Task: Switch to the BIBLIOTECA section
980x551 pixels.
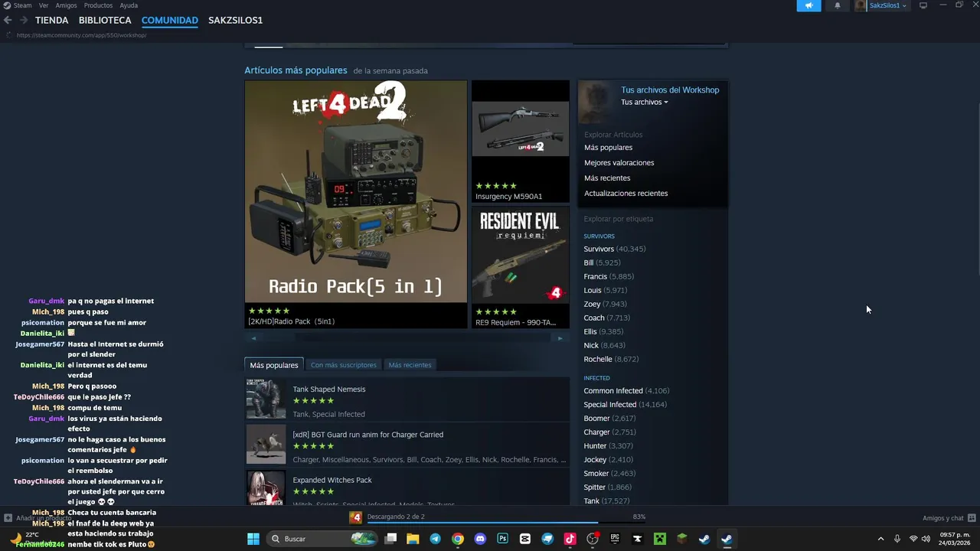Action: pos(105,21)
